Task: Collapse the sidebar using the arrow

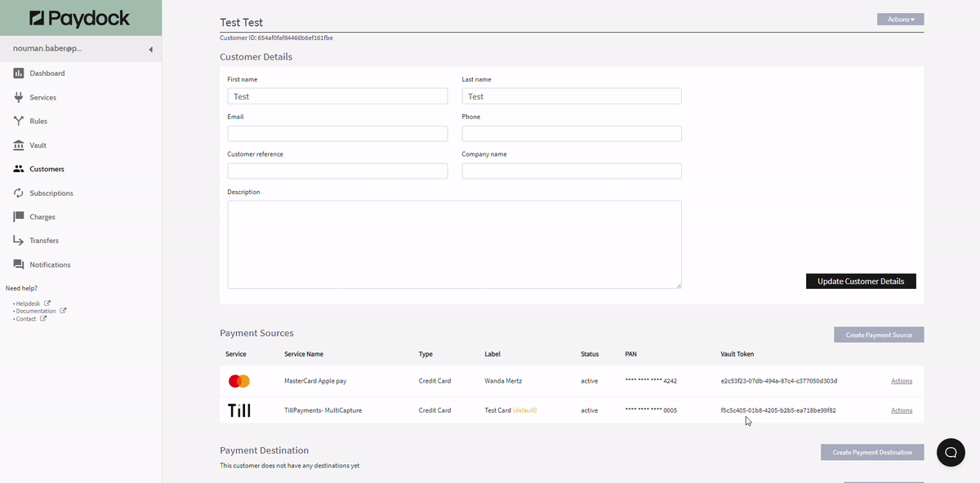Action: (x=150, y=50)
